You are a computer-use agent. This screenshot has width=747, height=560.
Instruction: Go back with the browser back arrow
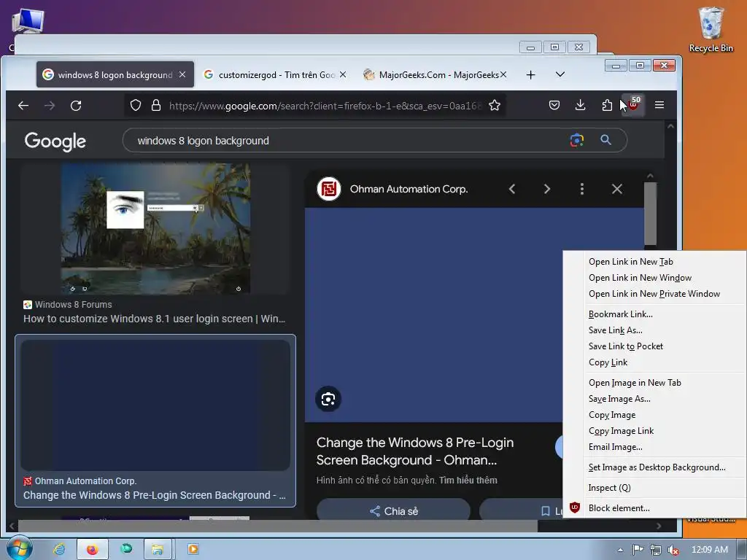(23, 105)
